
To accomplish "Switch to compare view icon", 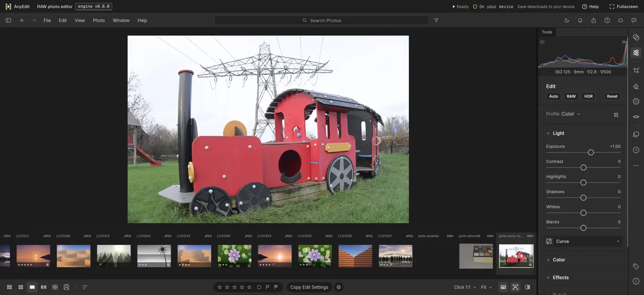I will pyautogui.click(x=44, y=287).
